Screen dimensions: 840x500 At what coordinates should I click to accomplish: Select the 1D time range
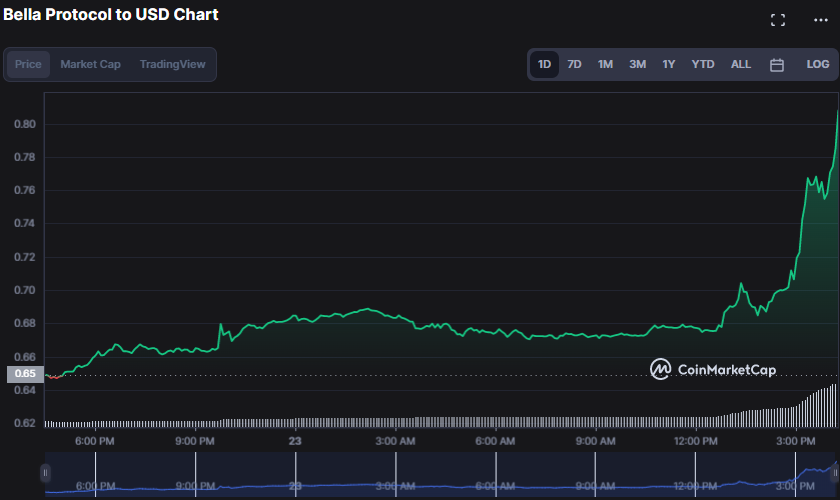pos(544,64)
